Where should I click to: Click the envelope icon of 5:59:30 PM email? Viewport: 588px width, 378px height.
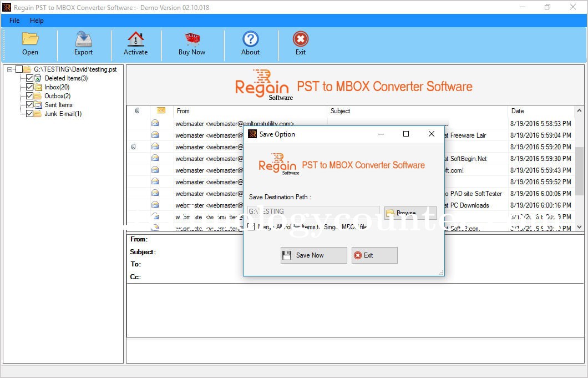[x=155, y=158]
